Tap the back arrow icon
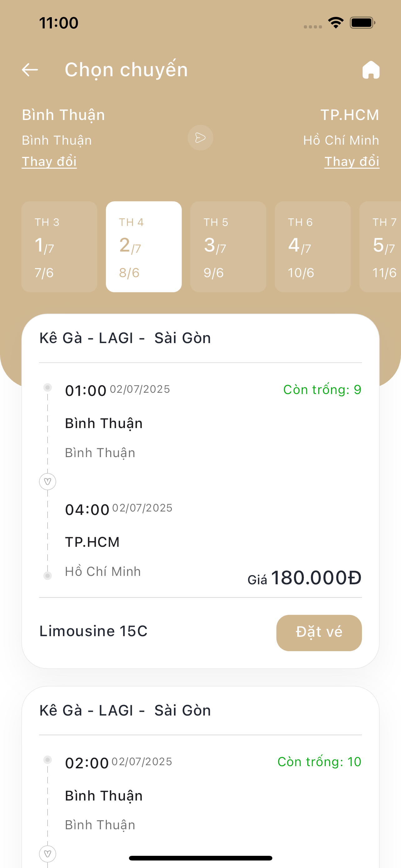 pos(30,70)
